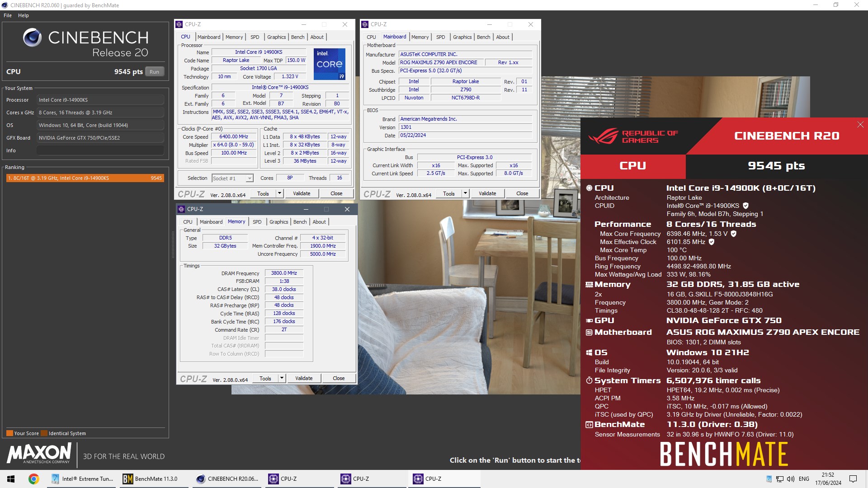Click verified shield next to Max Core Frequency

(x=734, y=234)
